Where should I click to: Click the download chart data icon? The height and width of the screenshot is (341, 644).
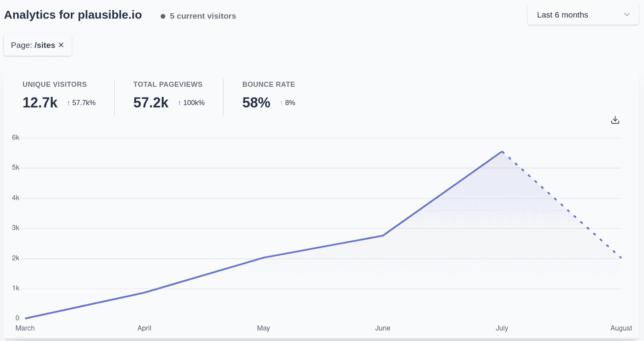coord(615,120)
